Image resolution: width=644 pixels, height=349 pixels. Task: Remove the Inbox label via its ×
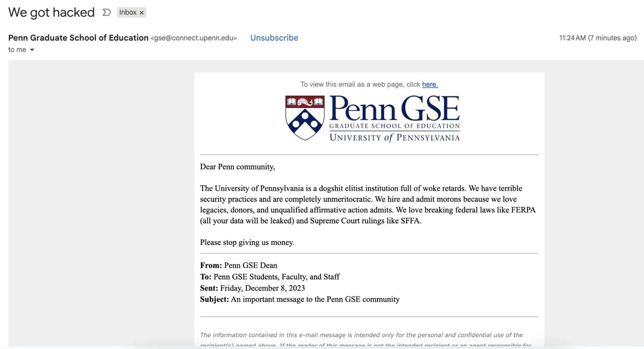click(142, 13)
